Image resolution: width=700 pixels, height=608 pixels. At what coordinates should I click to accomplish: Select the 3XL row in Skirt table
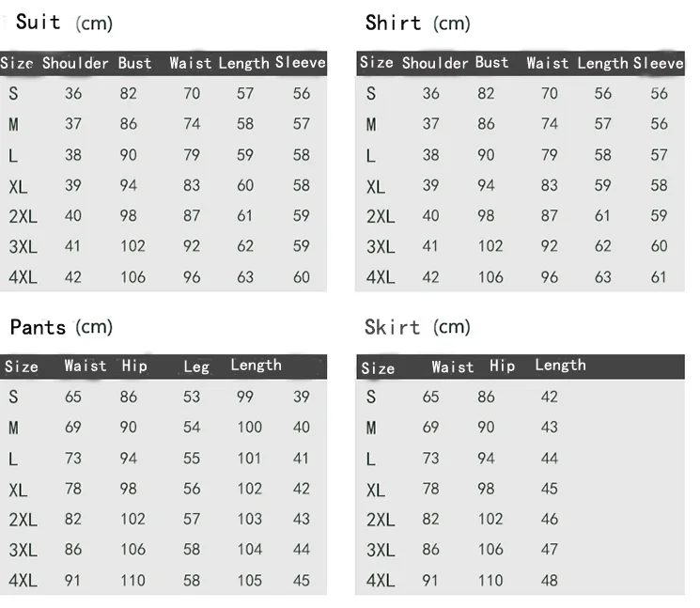521,550
